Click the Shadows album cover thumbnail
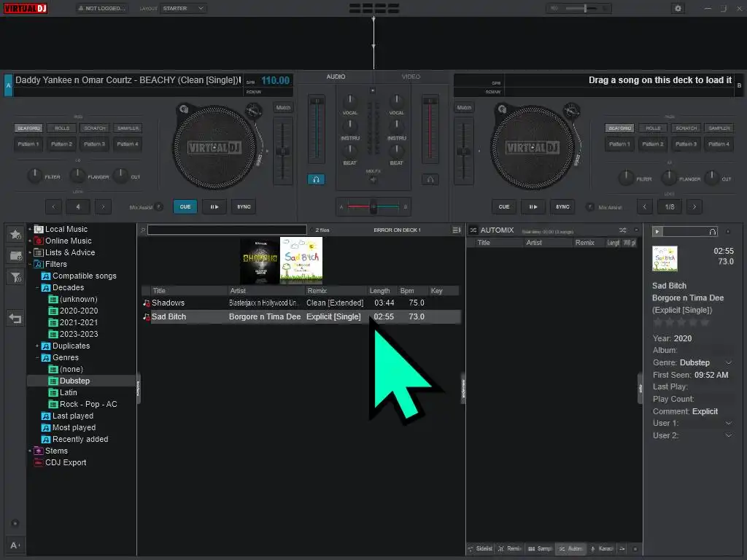 pyautogui.click(x=260, y=260)
